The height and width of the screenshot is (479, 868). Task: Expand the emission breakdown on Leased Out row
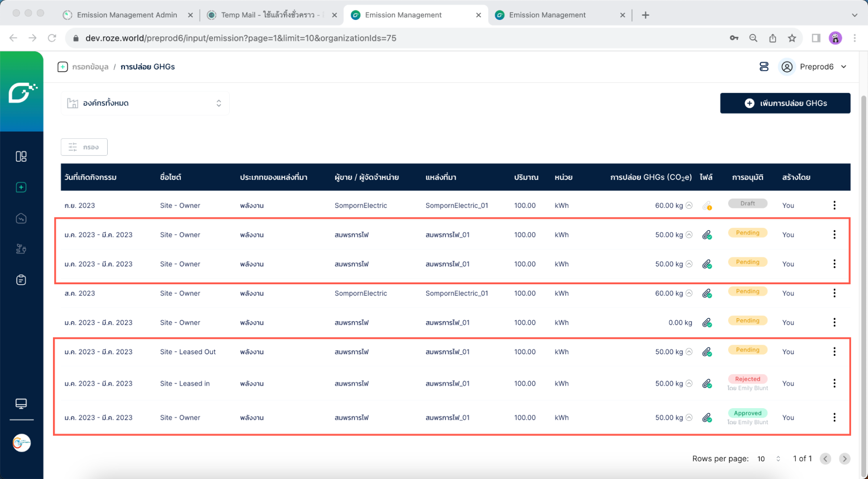pos(689,352)
